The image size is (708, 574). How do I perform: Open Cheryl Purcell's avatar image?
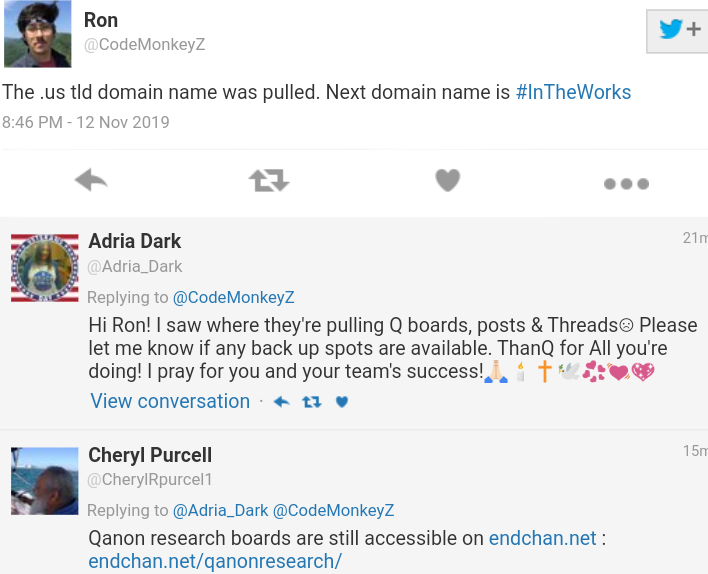[45, 481]
